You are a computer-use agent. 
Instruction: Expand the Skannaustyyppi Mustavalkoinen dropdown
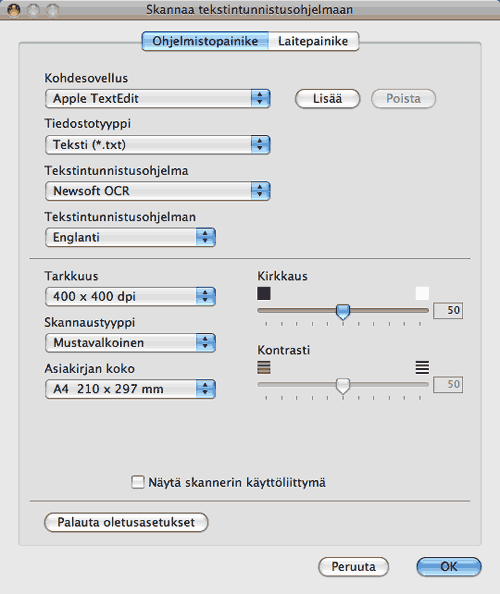(130, 342)
